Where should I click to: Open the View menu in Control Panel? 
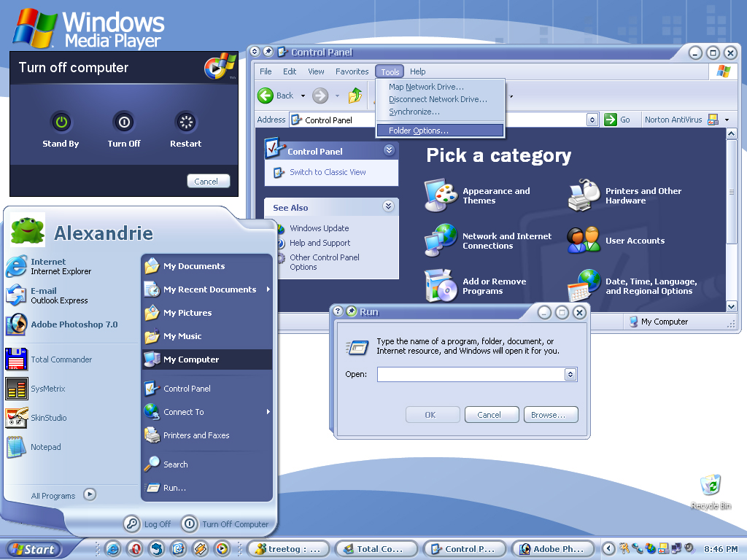pos(316,71)
